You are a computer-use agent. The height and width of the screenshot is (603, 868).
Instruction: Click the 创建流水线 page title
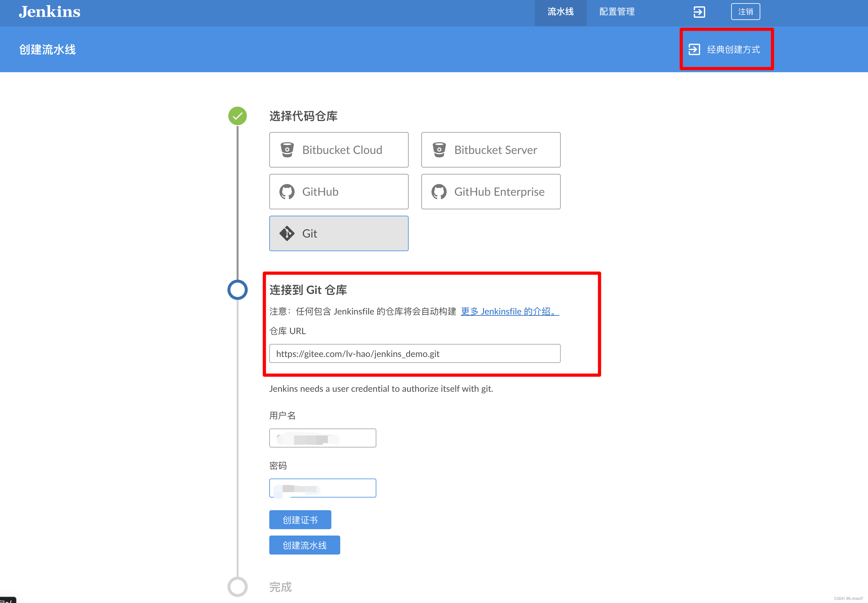(48, 49)
